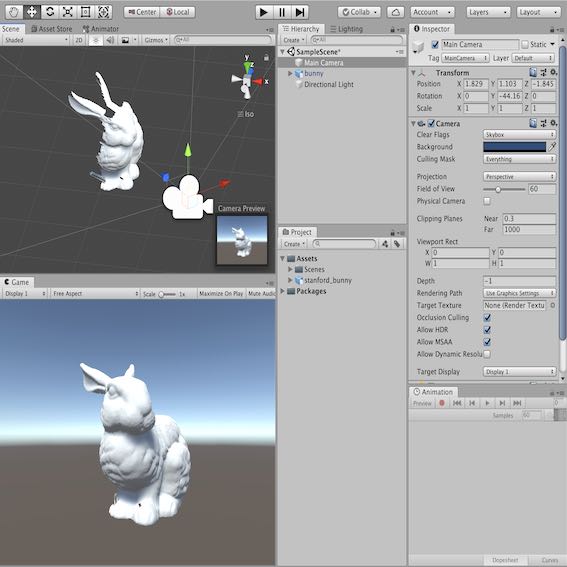Open Transform component preset icon
The width and height of the screenshot is (567, 567).
(x=543, y=72)
